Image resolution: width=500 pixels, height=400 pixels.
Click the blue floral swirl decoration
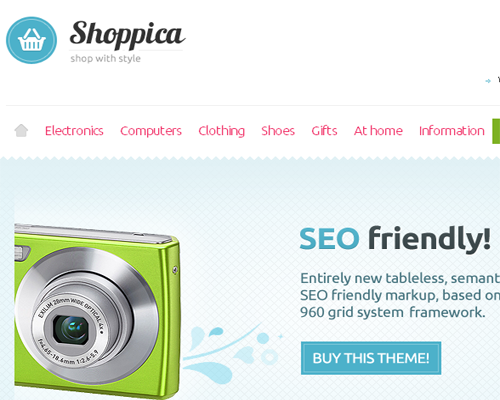pos(231,353)
